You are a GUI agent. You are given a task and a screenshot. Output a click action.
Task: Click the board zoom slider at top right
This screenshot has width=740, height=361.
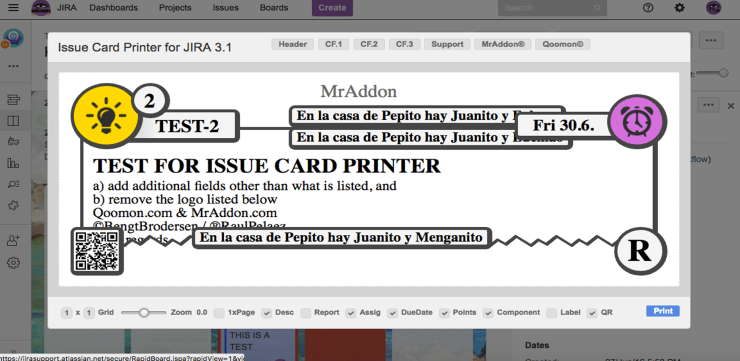(x=713, y=73)
